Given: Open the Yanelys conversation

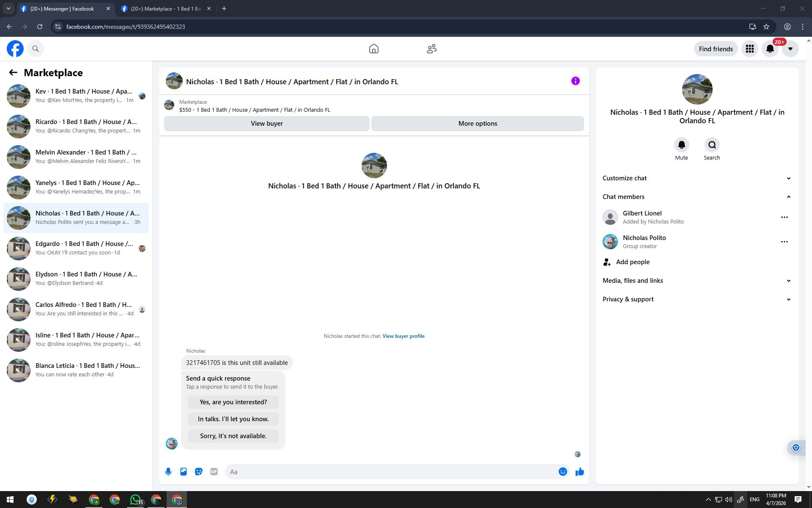Looking at the screenshot, I should [x=76, y=188].
